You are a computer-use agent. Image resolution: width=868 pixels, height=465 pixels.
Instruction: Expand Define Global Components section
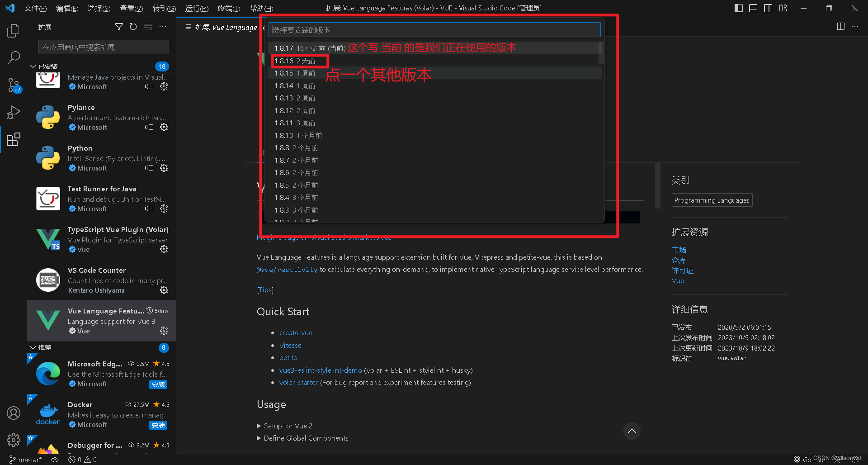[302, 438]
